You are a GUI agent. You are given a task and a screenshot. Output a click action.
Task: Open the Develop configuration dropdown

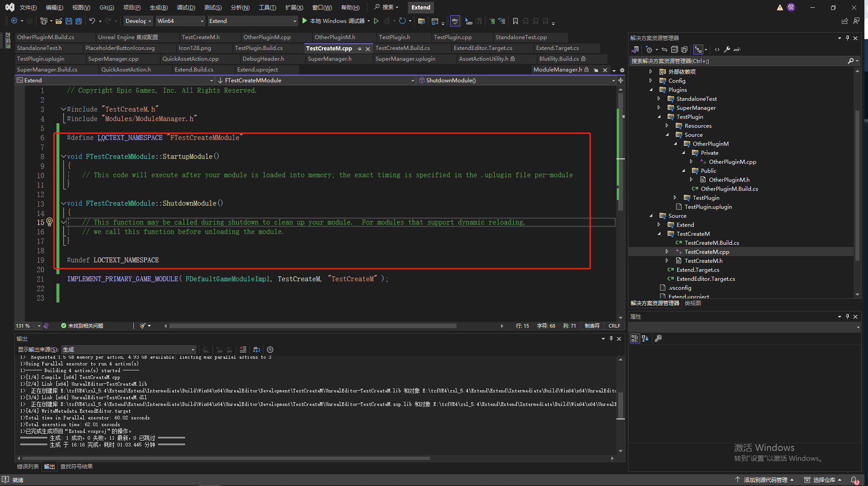coord(138,21)
